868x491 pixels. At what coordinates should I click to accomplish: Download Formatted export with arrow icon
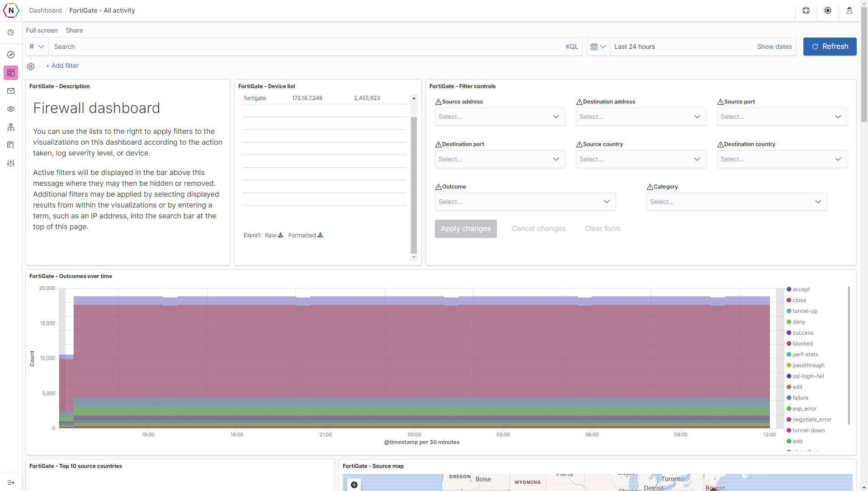tap(306, 235)
